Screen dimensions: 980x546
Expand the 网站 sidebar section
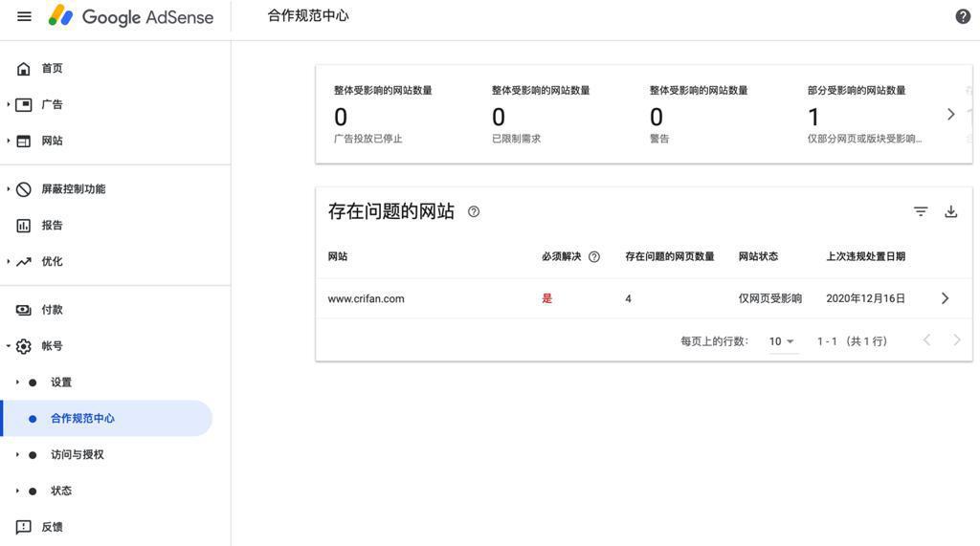pyautogui.click(x=8, y=141)
